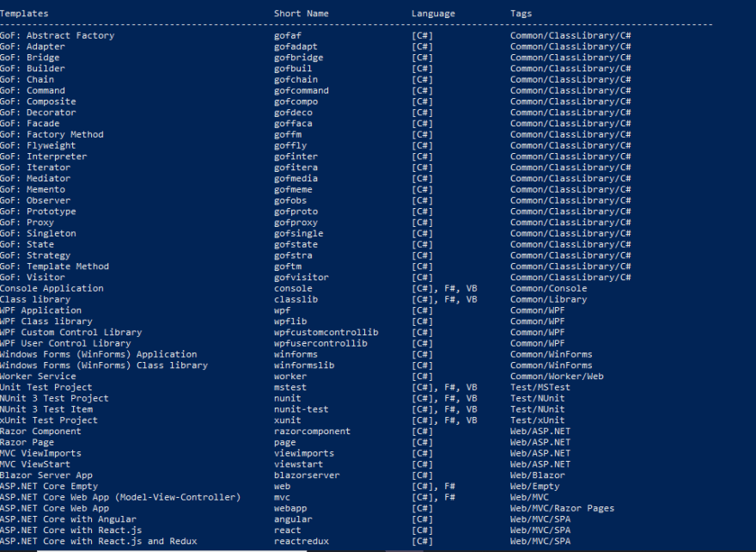Click the 'goffly' short name
The height and width of the screenshot is (552, 756).
point(290,145)
